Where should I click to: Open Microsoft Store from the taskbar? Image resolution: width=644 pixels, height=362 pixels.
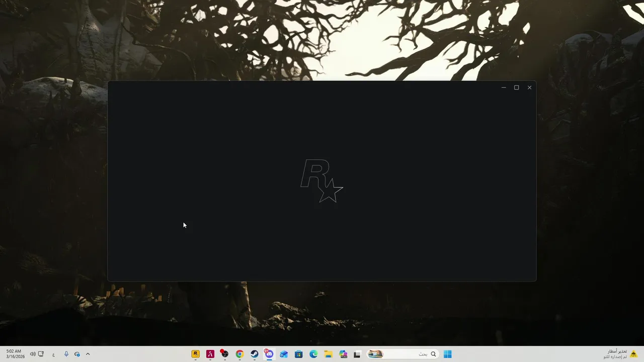coord(299,354)
